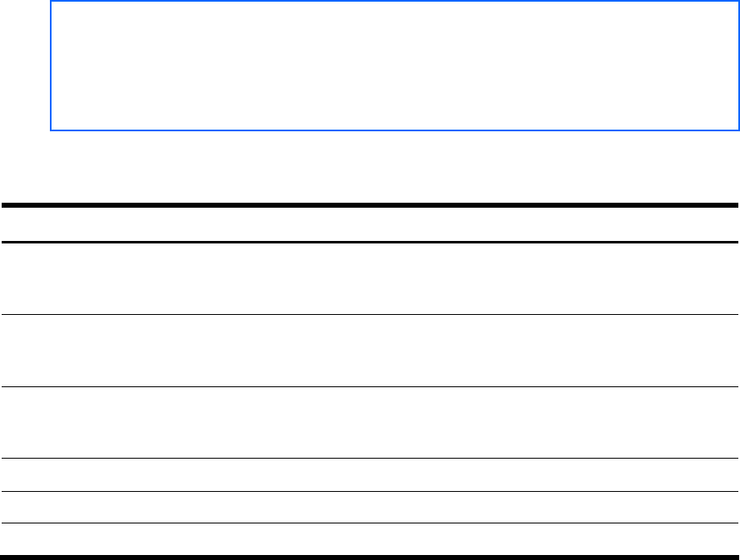Click the blank table header row
This screenshot has width=740, height=560.
click(x=370, y=224)
